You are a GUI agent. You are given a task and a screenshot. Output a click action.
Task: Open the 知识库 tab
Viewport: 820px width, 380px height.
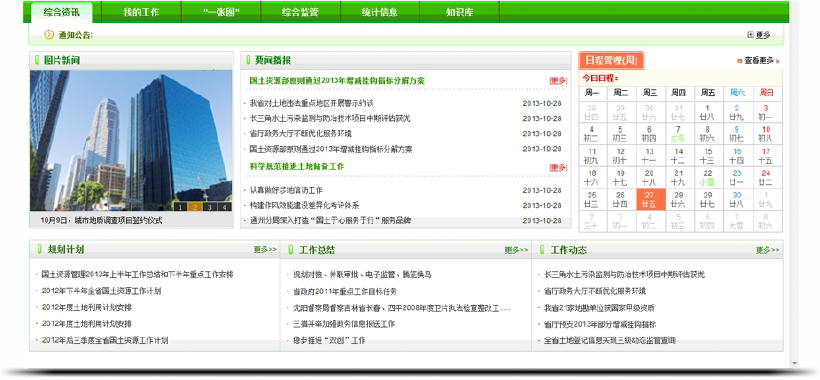pyautogui.click(x=459, y=12)
